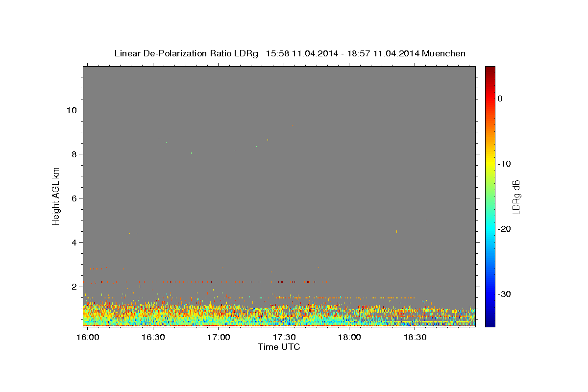Click the 6 km height label

tap(73, 198)
